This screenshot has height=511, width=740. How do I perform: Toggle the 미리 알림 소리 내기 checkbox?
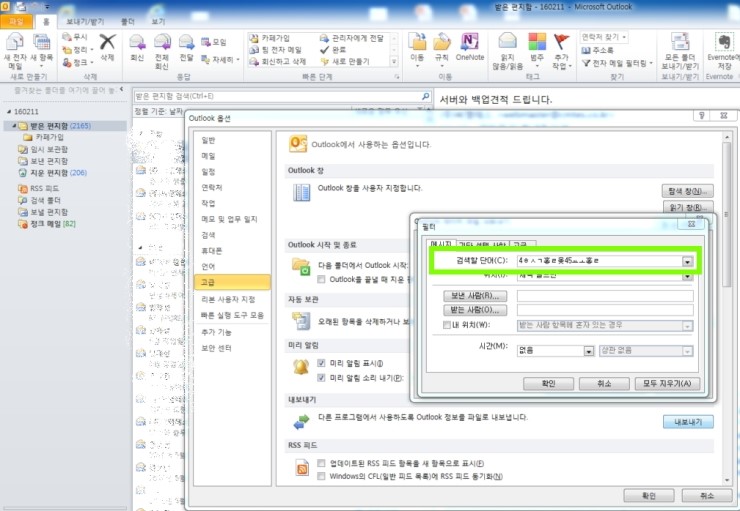point(321,377)
